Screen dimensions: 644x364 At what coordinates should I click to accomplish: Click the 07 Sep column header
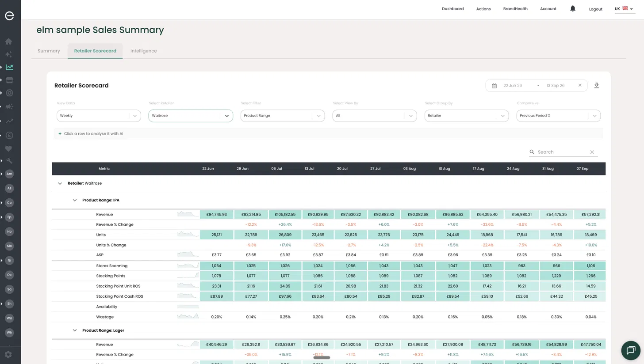coord(583,169)
